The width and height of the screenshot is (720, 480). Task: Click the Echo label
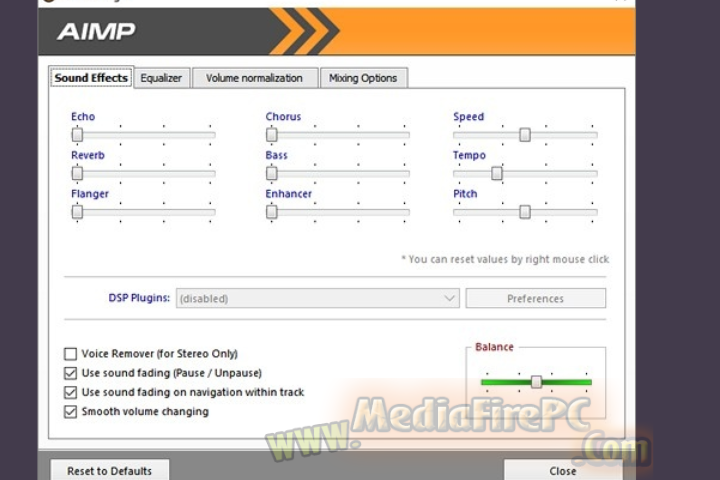(x=83, y=116)
